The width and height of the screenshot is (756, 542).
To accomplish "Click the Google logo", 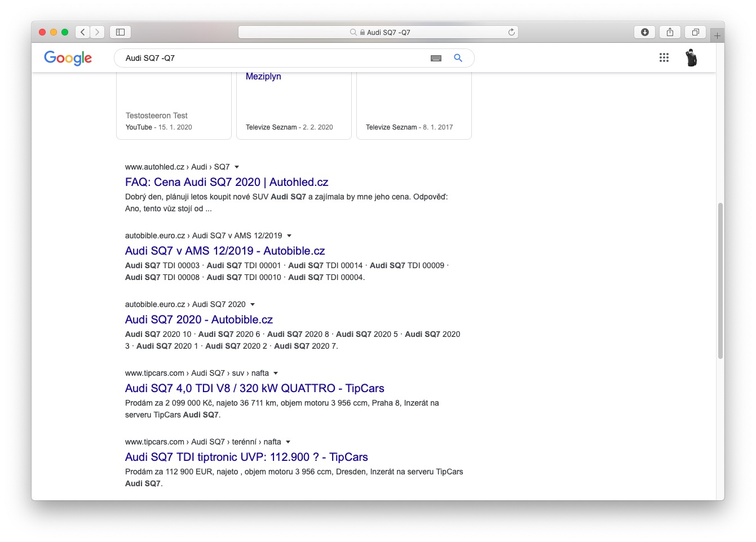I will (68, 58).
